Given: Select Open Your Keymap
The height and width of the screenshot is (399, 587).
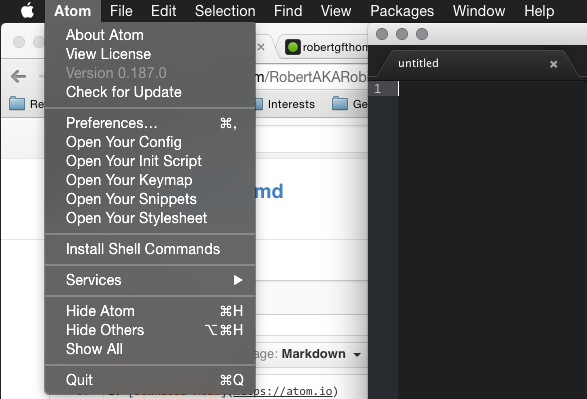Looking at the screenshot, I should coord(150,180).
